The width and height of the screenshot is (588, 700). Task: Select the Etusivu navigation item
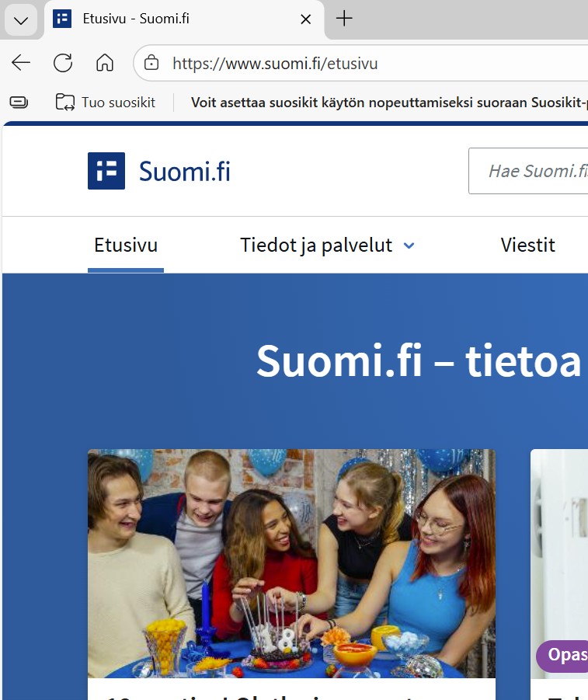tap(126, 245)
